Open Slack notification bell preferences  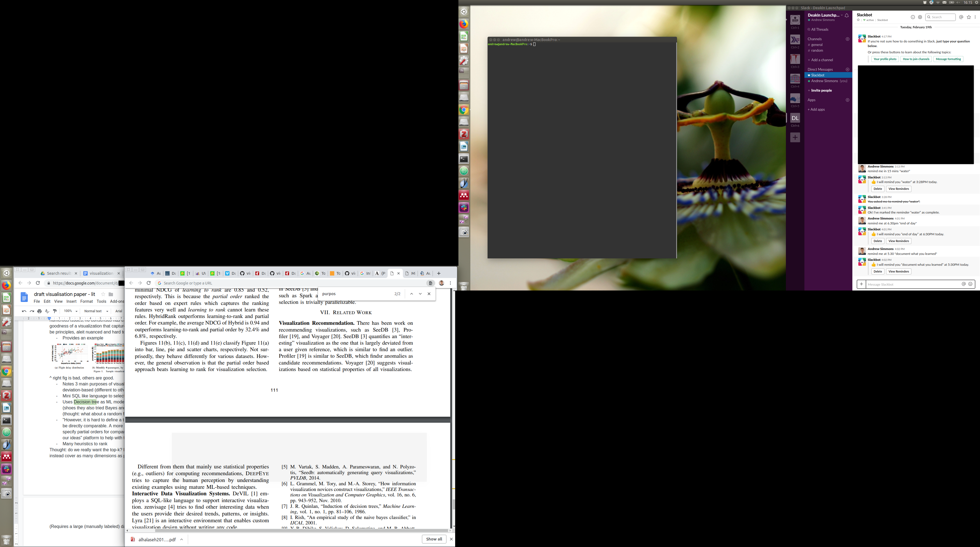click(x=847, y=15)
